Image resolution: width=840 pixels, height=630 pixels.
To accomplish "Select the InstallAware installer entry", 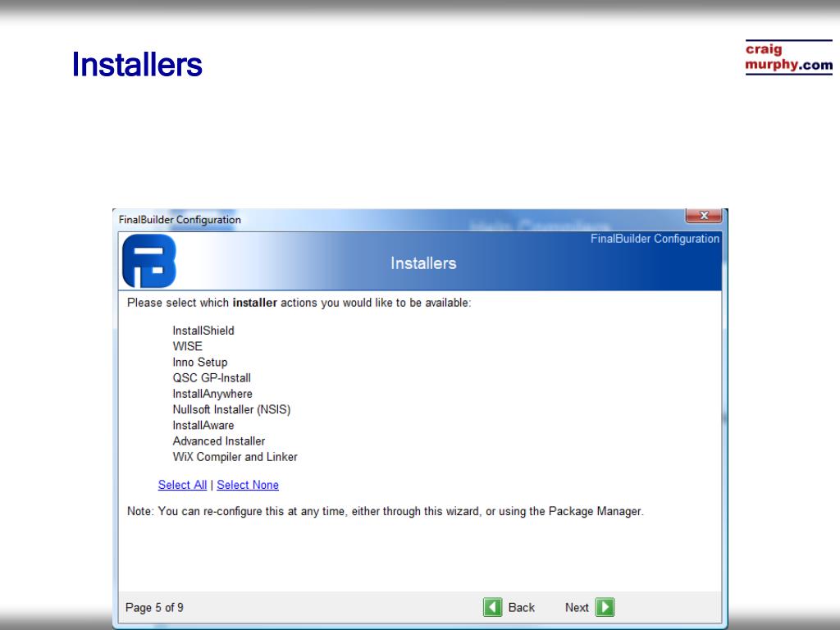I will (203, 426).
